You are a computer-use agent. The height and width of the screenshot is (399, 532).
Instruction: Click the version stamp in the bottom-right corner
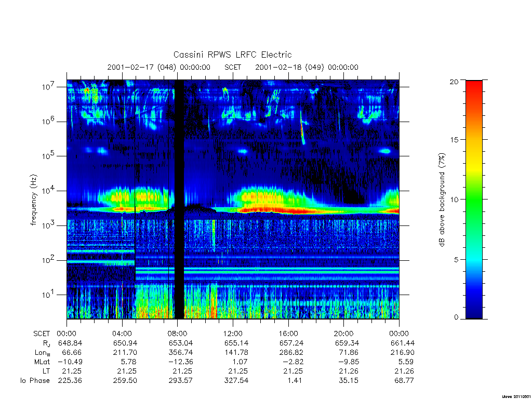tap(515, 396)
